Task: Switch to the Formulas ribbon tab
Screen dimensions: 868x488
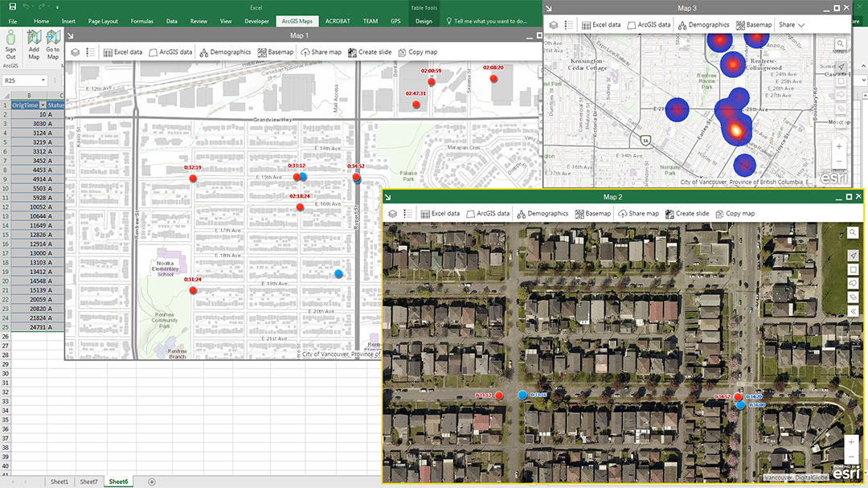Action: 141,21
